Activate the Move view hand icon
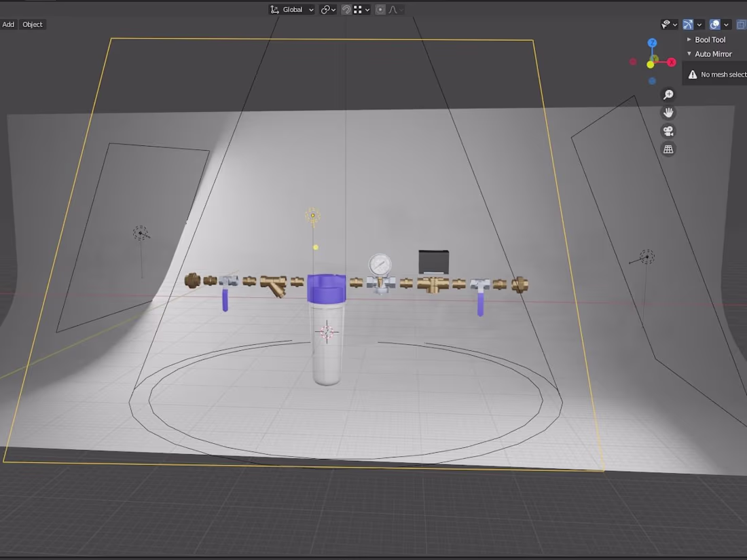This screenshot has height=560, width=747. 668,113
